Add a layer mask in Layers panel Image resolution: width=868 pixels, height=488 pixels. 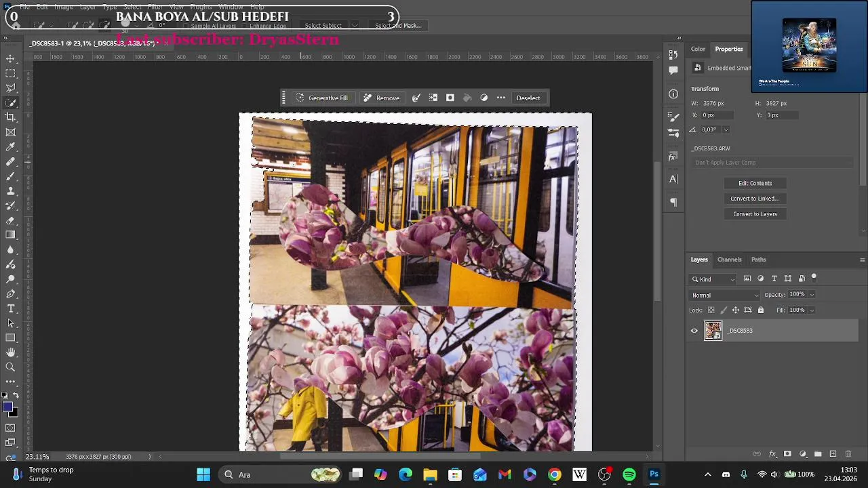pyautogui.click(x=787, y=454)
